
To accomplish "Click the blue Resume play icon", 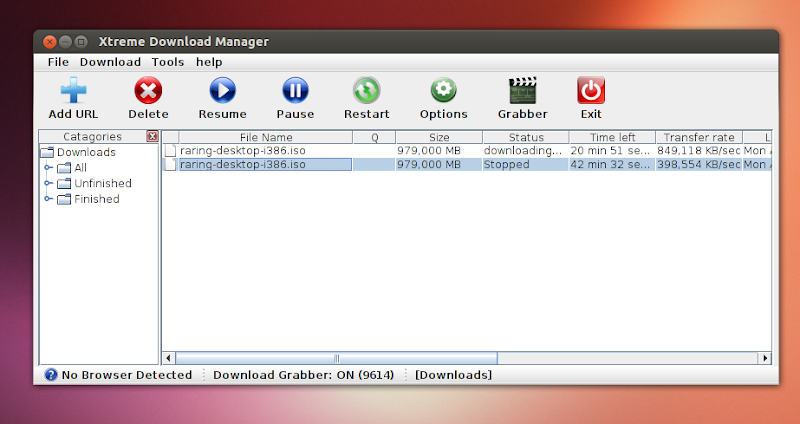I will pos(222,90).
